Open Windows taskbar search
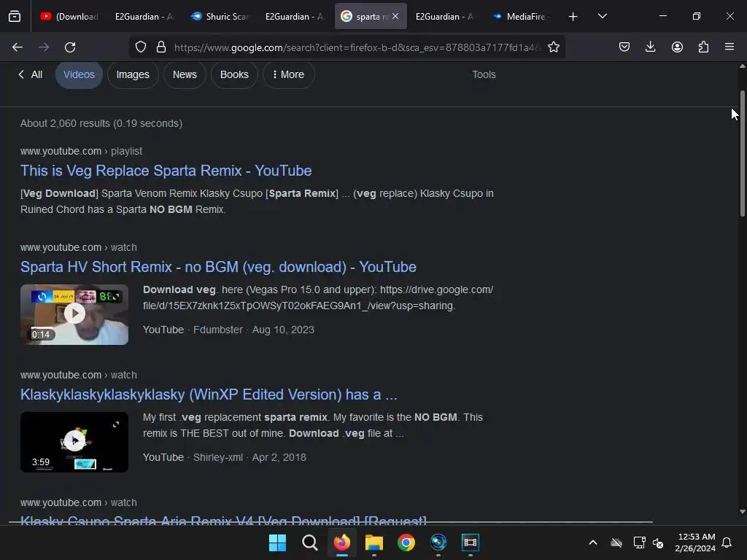Image resolution: width=747 pixels, height=560 pixels. click(309, 542)
